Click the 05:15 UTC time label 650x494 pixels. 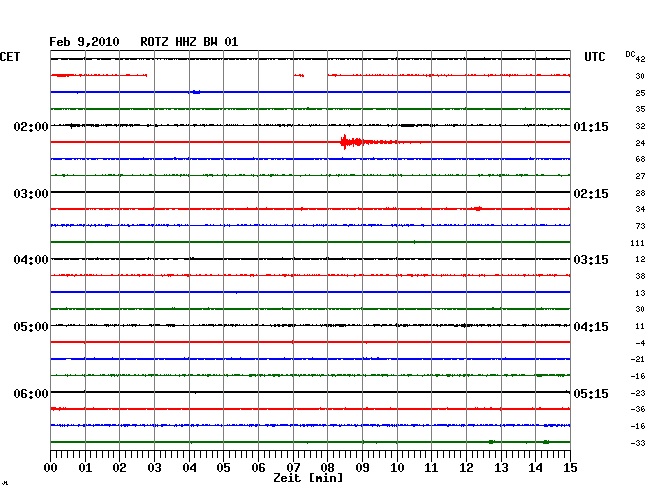click(x=591, y=393)
